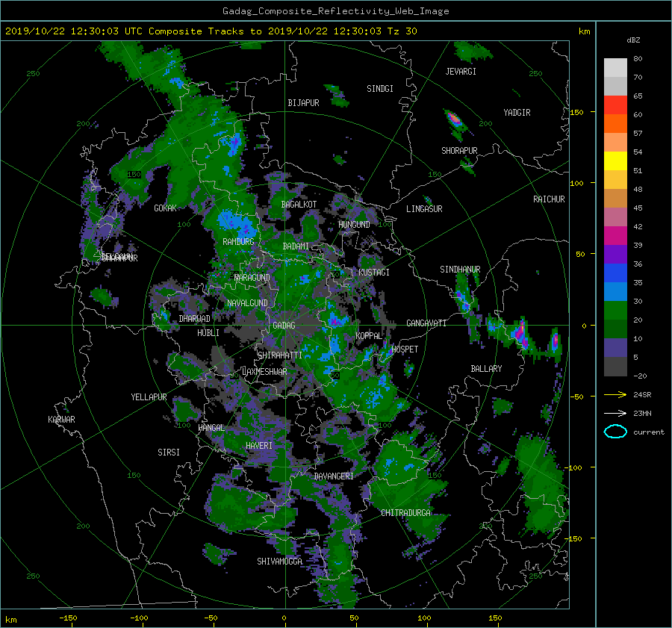672x628 pixels.
Task: Select the 80 dBZ white color swatch
Action: (615, 67)
